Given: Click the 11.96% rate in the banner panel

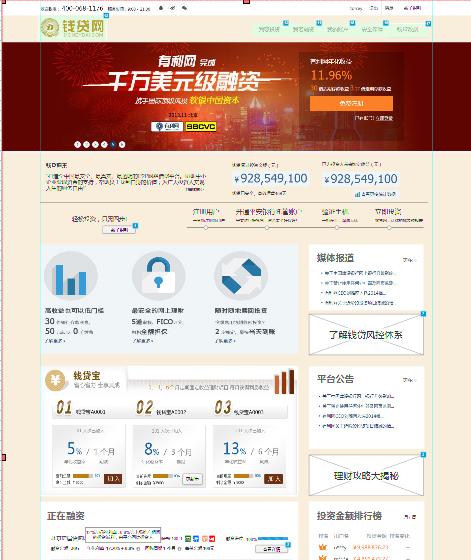Looking at the screenshot, I should coord(331,75).
